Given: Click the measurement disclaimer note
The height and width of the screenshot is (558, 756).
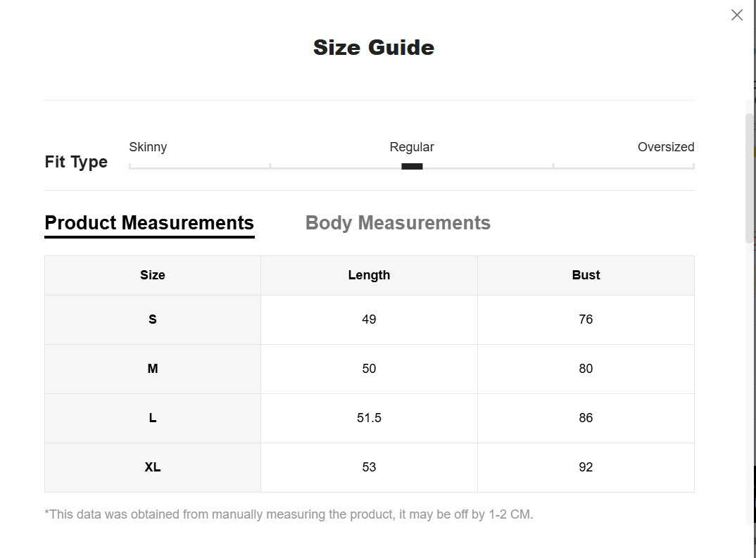Looking at the screenshot, I should point(289,514).
